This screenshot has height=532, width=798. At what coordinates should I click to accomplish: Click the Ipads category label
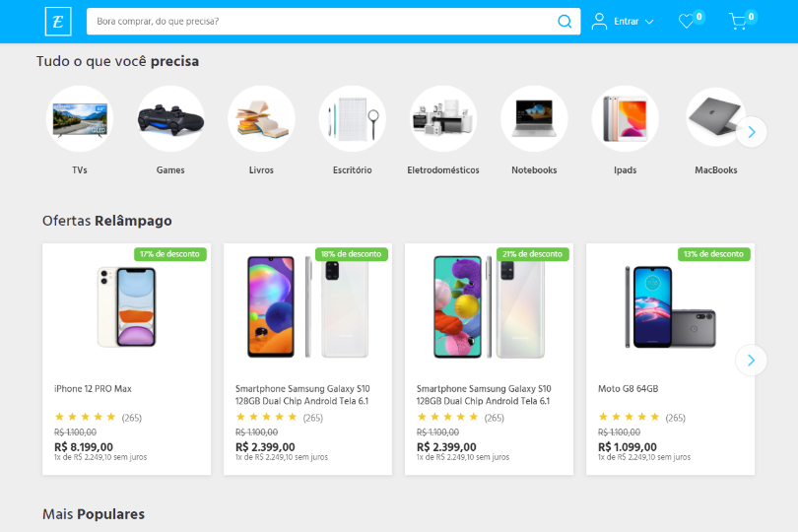[625, 170]
